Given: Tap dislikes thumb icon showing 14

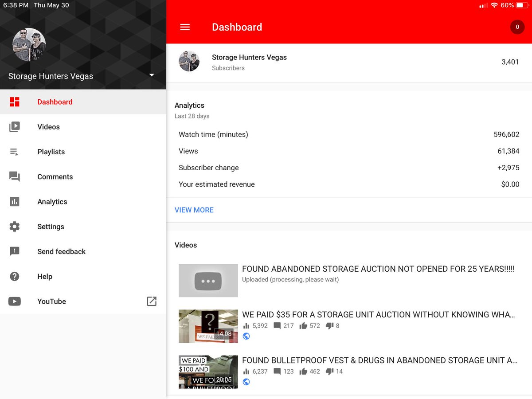Looking at the screenshot, I should (x=329, y=372).
